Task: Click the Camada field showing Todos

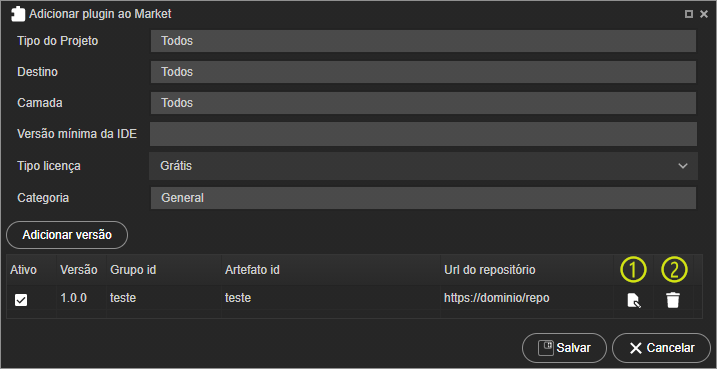Action: point(423,103)
